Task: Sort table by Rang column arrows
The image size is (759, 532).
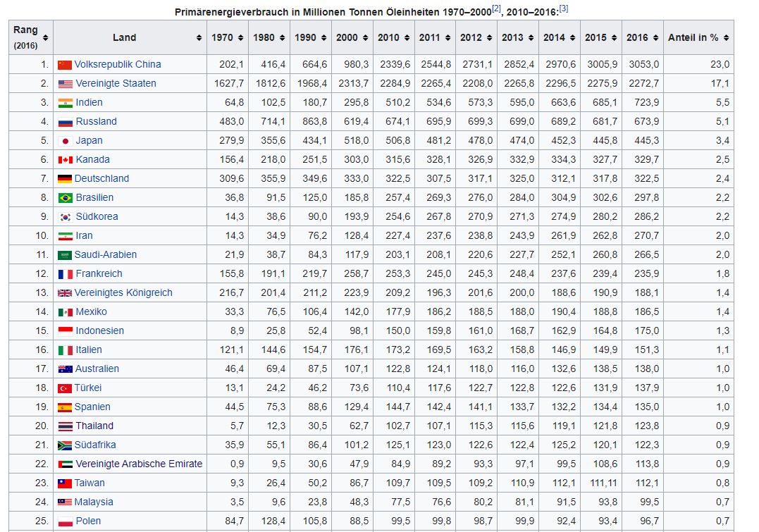Action: (x=46, y=38)
